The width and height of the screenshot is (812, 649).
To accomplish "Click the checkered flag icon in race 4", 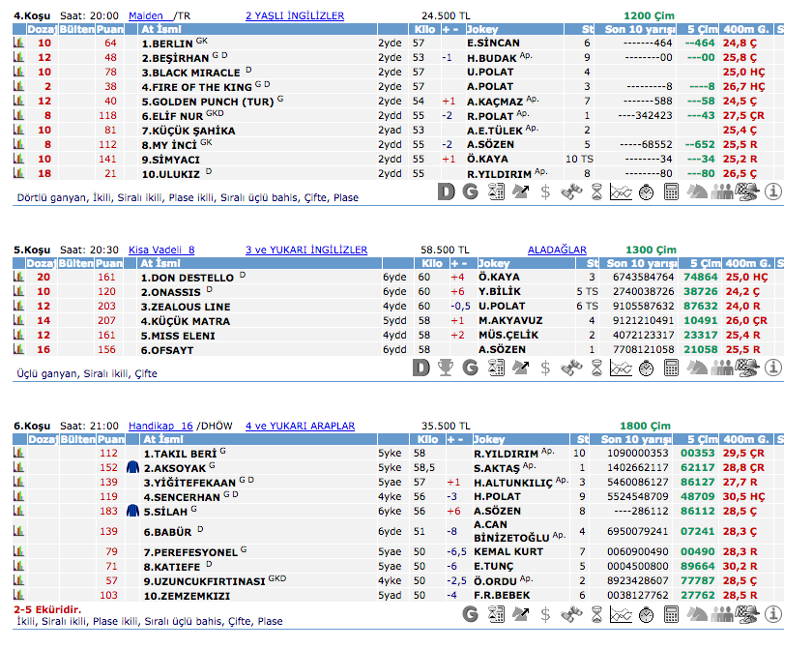I will tap(747, 192).
